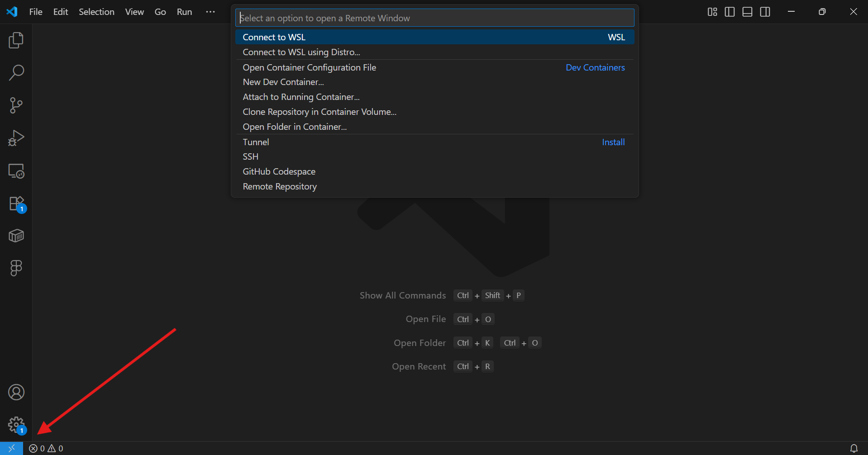The image size is (868, 455).
Task: Open the Manage gear icon
Action: pyautogui.click(x=16, y=425)
